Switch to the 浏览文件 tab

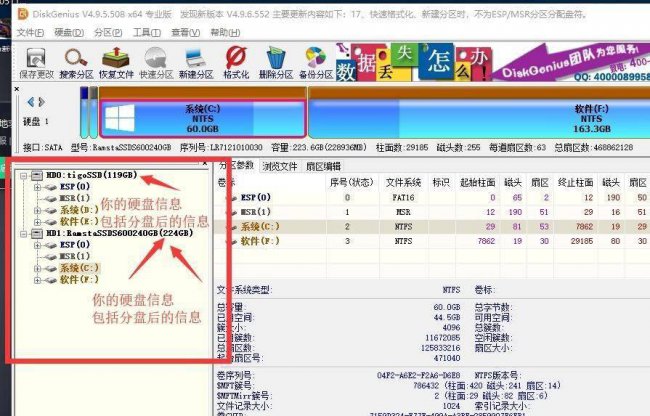pos(280,167)
